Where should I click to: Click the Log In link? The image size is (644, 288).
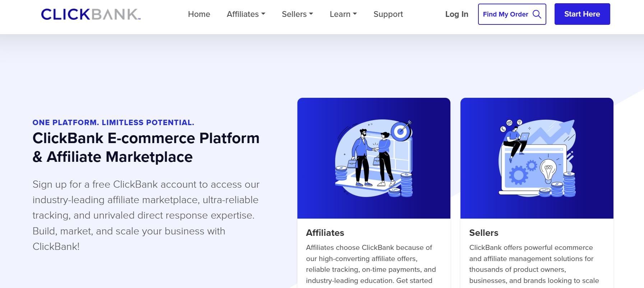[457, 14]
